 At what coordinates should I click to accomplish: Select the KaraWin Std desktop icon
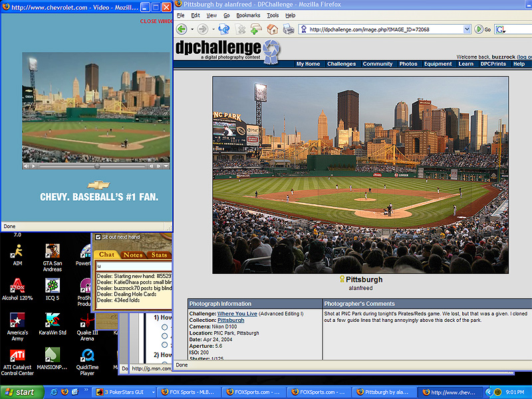53,324
